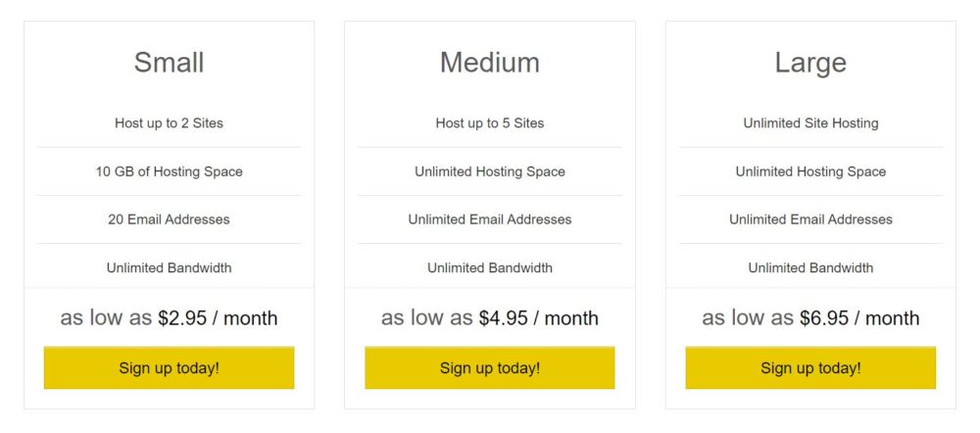This screenshot has width=980, height=433.
Task: Select the Large plan heading
Action: (x=810, y=63)
